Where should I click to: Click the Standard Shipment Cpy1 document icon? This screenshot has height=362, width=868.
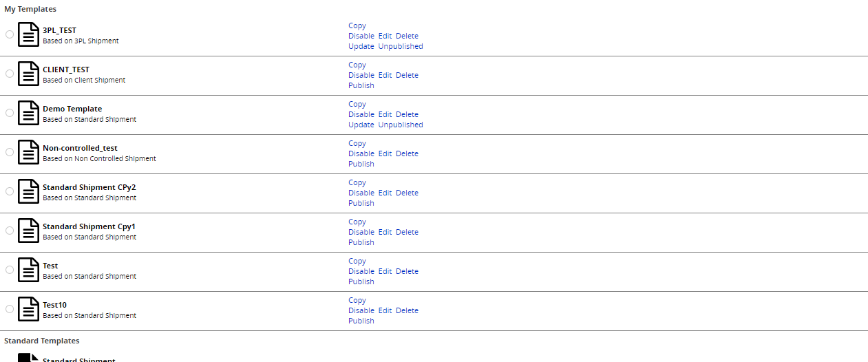point(28,231)
